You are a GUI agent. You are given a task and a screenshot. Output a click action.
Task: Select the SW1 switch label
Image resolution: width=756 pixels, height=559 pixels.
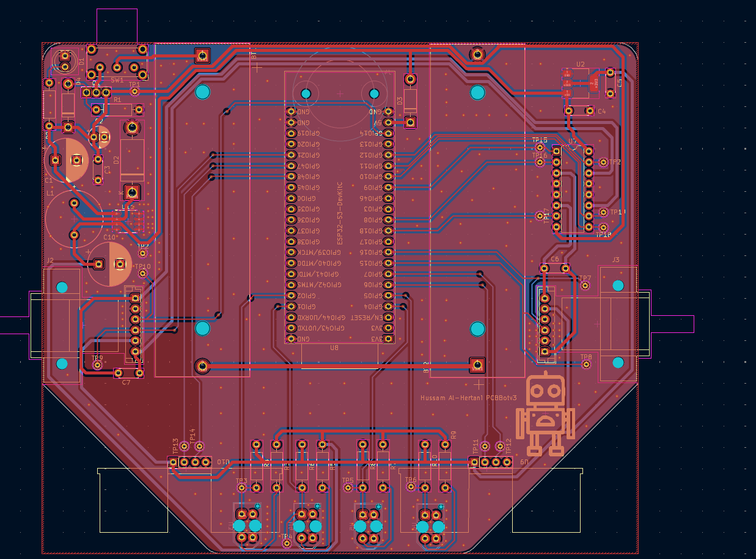[x=117, y=80]
